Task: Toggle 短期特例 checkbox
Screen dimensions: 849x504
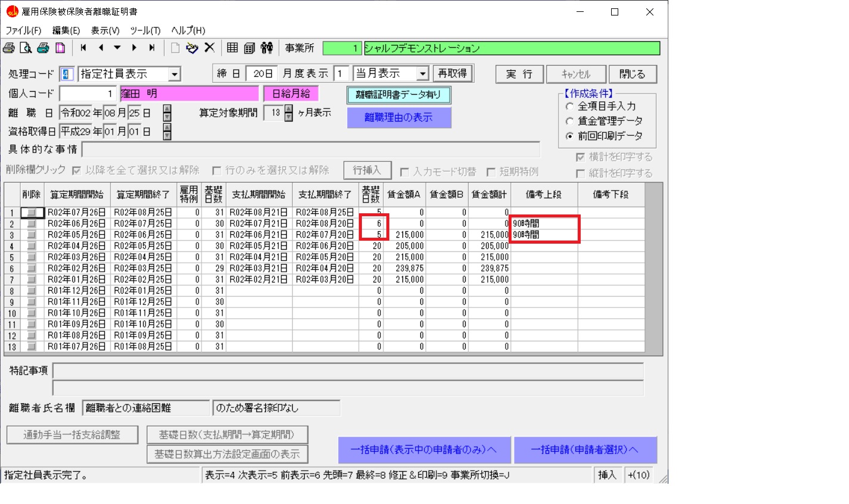Action: pyautogui.click(x=491, y=172)
